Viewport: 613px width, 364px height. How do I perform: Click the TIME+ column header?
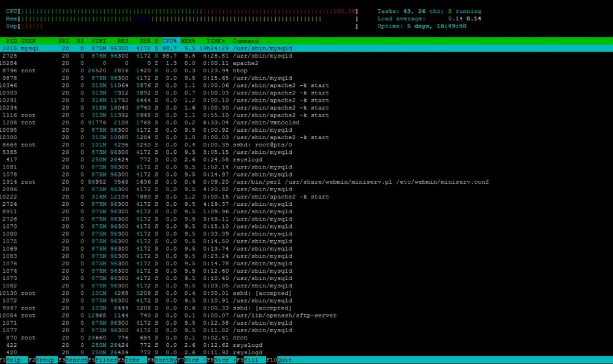click(x=216, y=40)
